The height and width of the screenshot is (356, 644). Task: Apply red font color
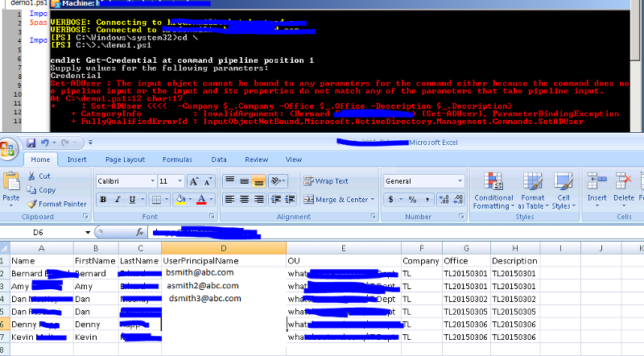coord(201,200)
